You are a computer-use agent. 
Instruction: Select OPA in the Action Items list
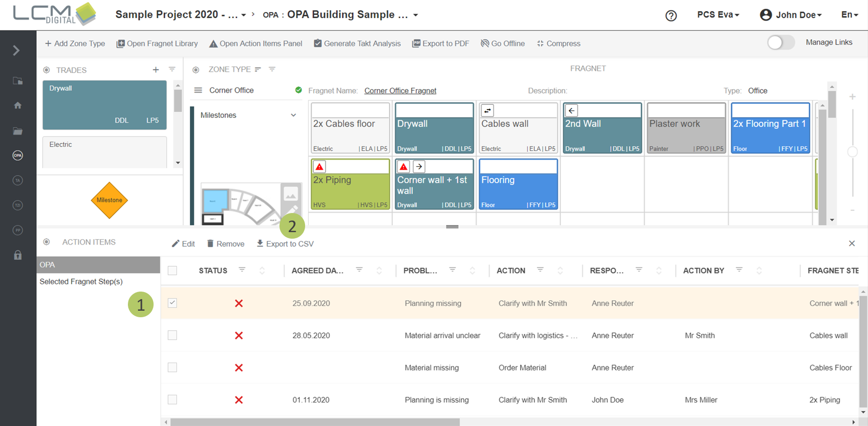tap(98, 265)
